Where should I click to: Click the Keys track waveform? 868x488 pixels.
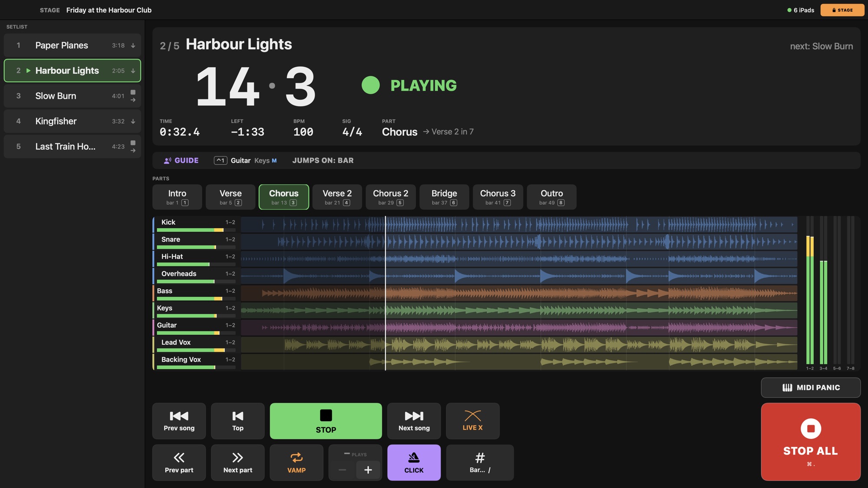pos(519,310)
